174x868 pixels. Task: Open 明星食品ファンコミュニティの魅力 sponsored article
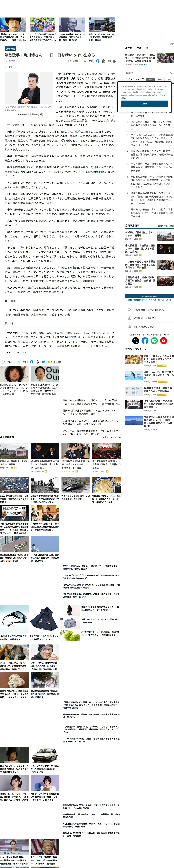159,359
